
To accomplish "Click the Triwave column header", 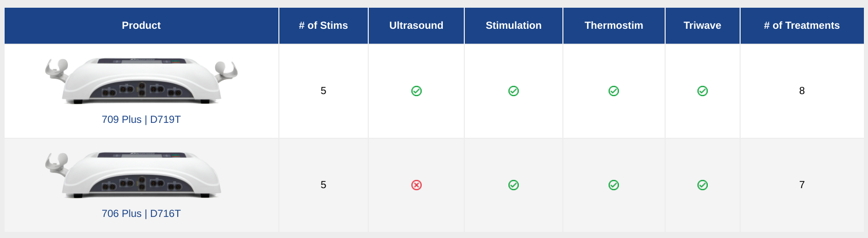I will coord(702,25).
